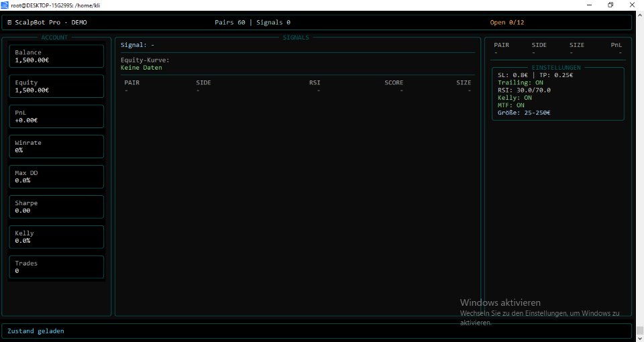Click the 'Größe: 25-250€' setting
The image size is (644, 342).
524,113
